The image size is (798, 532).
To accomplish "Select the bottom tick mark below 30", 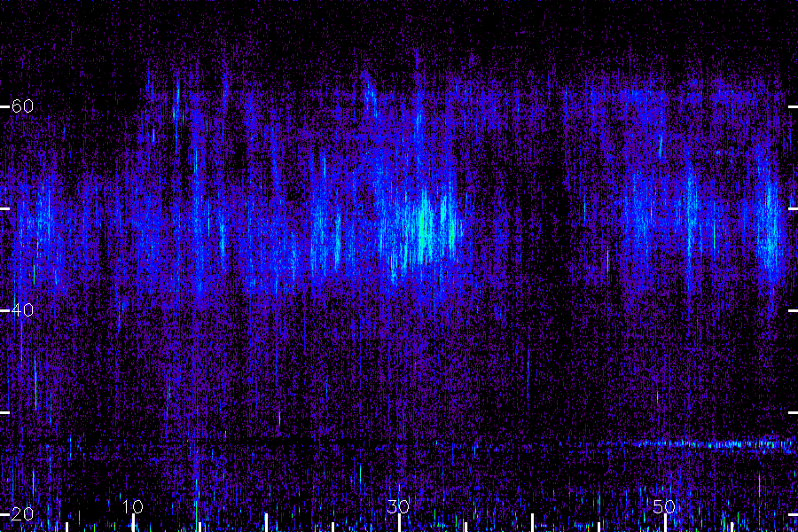I will pos(399,523).
